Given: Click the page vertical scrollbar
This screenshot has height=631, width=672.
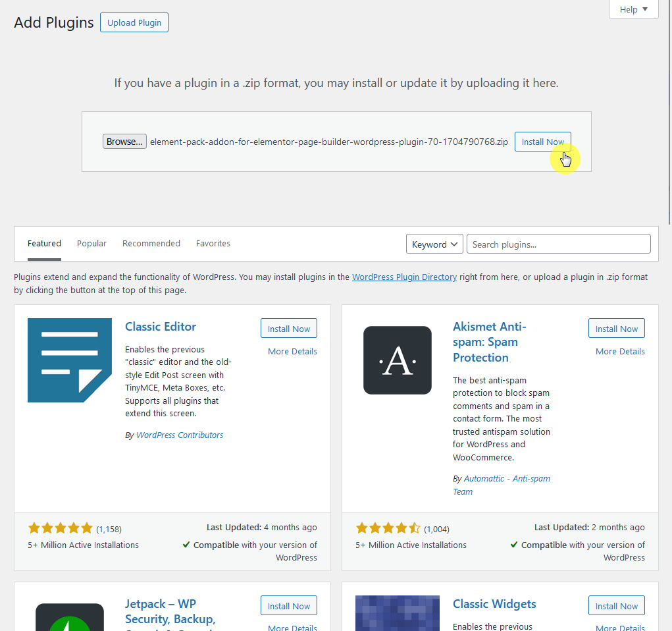Looking at the screenshot, I should [x=669, y=111].
